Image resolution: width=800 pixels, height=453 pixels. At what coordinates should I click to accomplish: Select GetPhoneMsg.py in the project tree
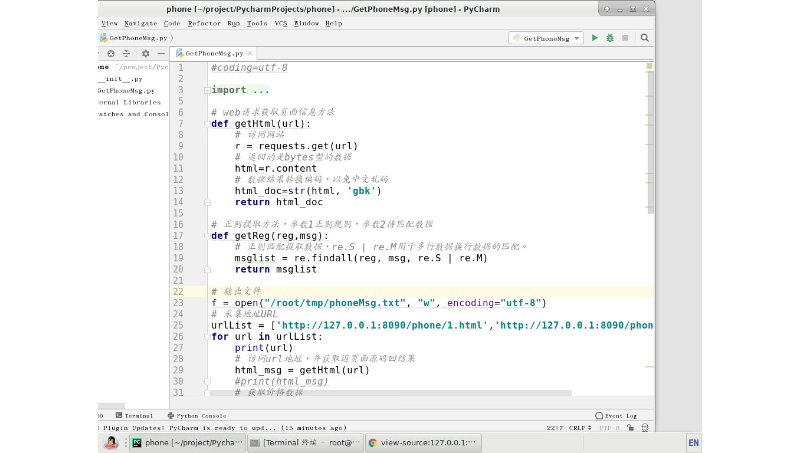tap(126, 91)
